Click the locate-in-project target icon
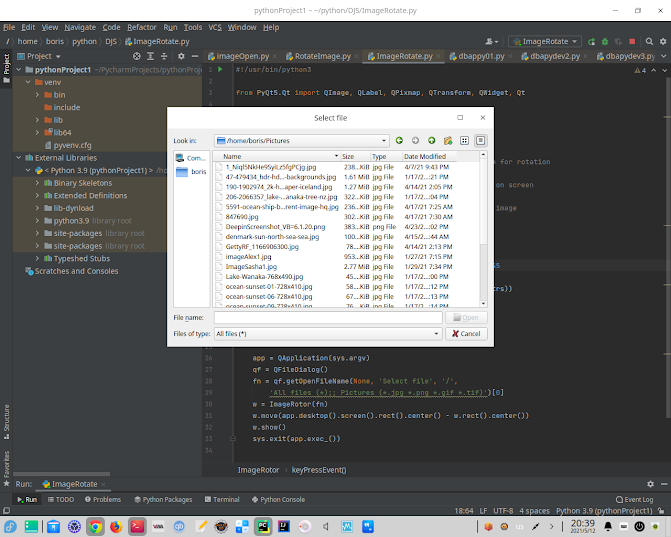This screenshot has width=671, height=537. 137,56
